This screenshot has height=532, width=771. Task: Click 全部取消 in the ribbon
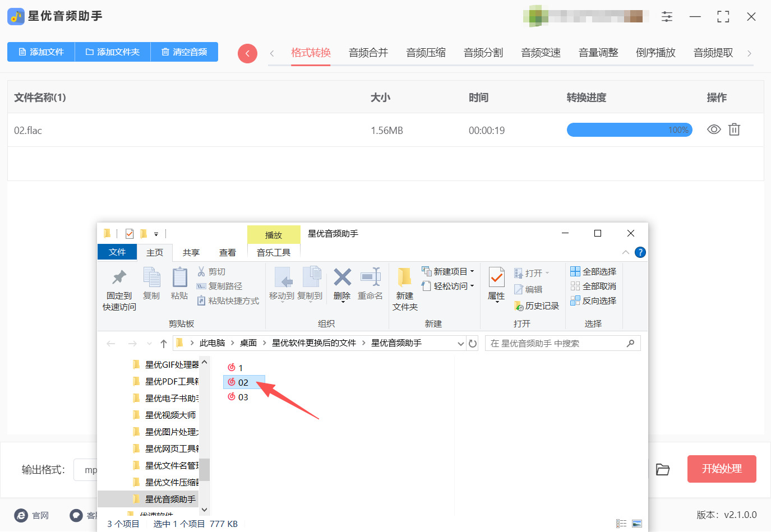[x=593, y=286]
